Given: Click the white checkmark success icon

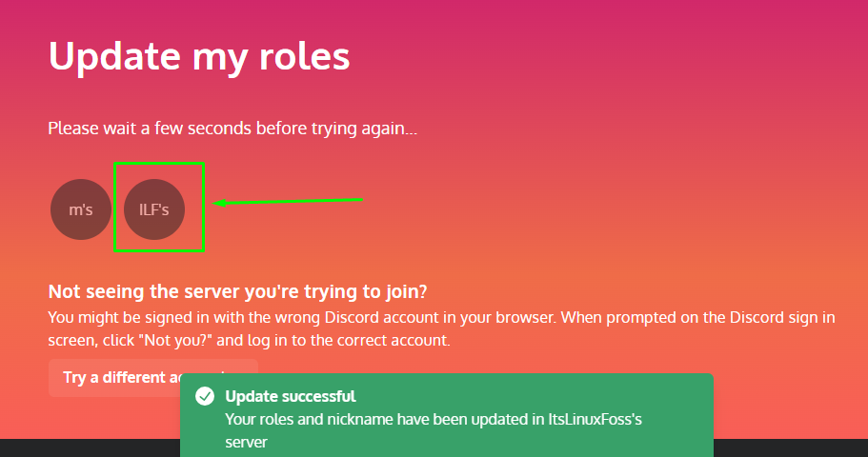Looking at the screenshot, I should [205, 396].
